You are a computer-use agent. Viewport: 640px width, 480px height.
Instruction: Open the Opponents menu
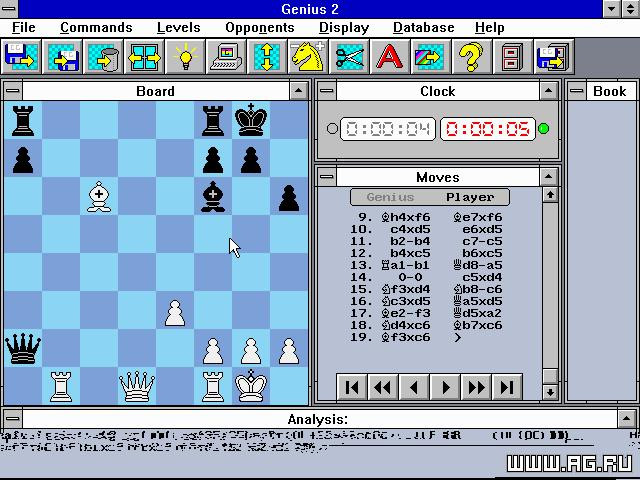coord(260,28)
